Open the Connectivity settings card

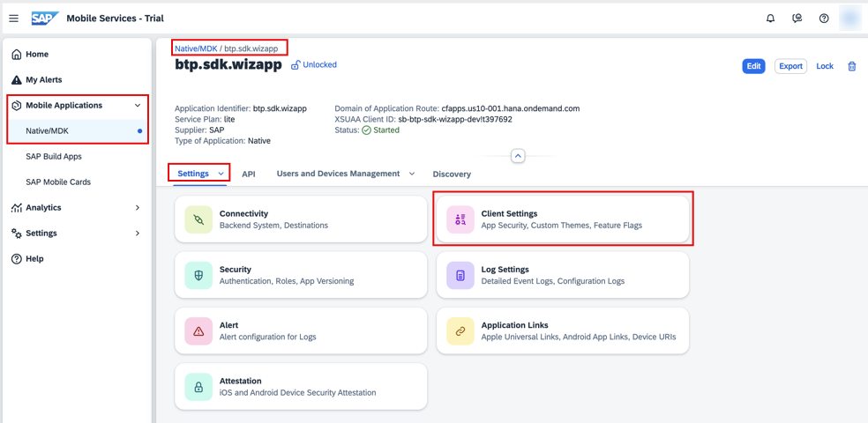click(301, 219)
